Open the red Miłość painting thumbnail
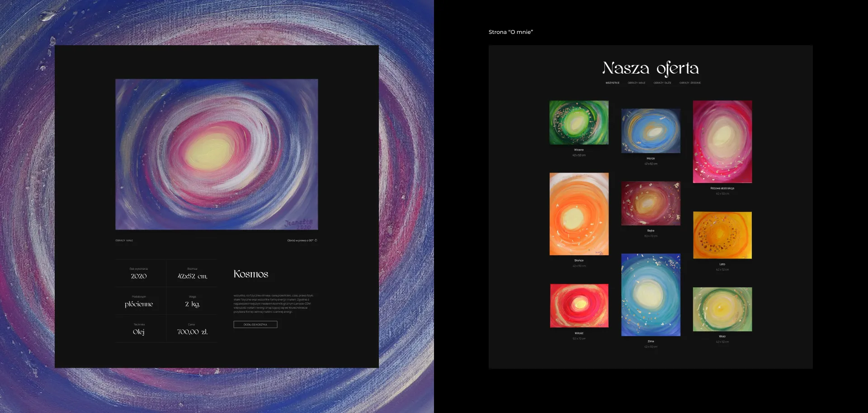The height and width of the screenshot is (413, 868). 579,305
